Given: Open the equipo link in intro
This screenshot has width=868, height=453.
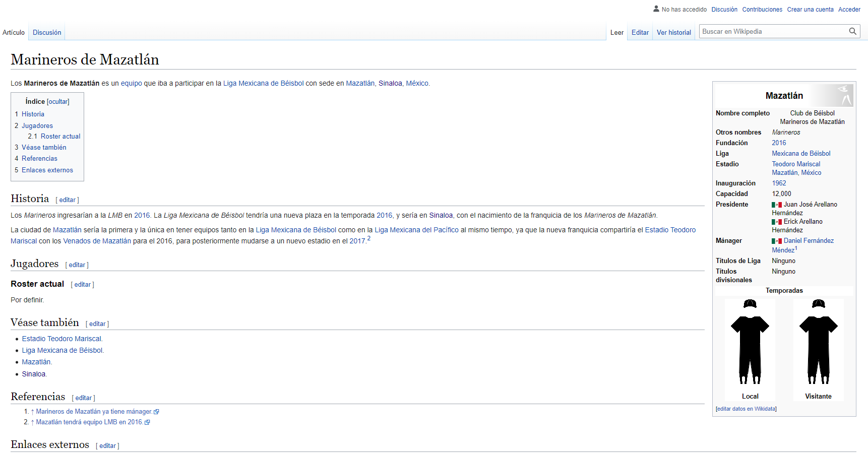Looking at the screenshot, I should (x=131, y=84).
